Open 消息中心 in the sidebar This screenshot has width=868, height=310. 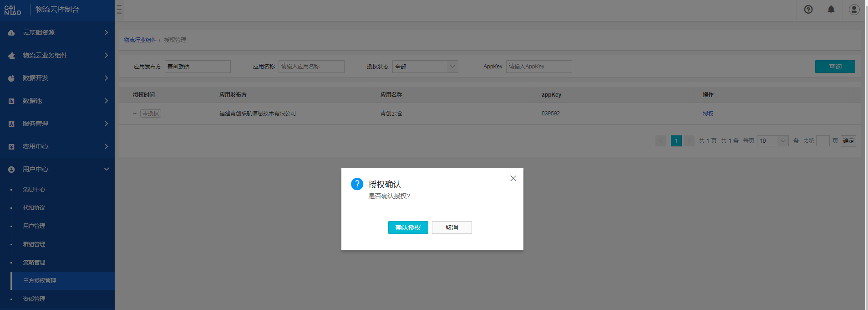click(x=34, y=190)
